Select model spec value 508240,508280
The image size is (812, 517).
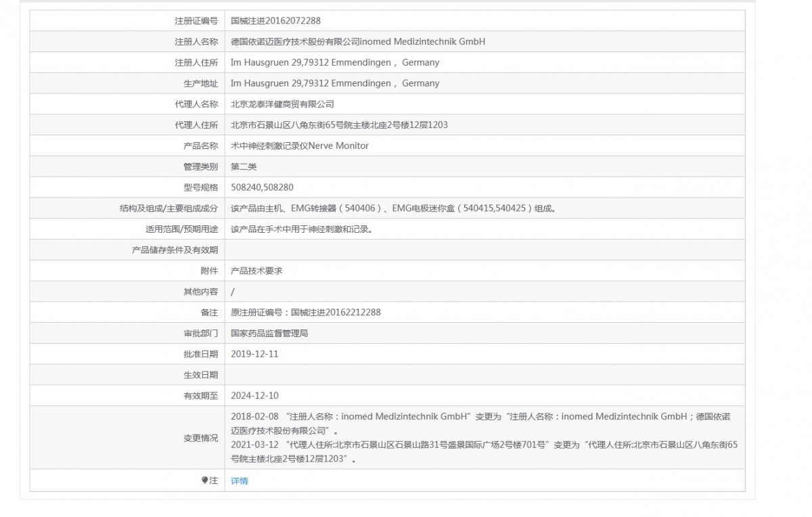262,187
